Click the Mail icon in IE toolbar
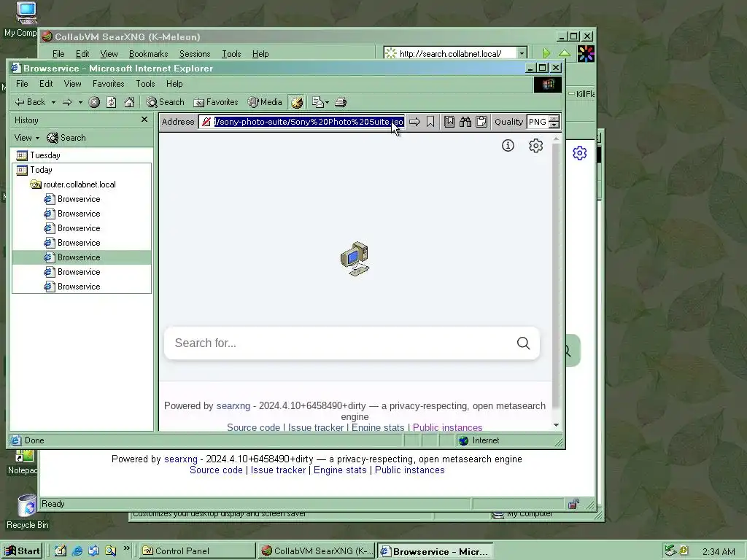This screenshot has width=747, height=560. tap(317, 102)
